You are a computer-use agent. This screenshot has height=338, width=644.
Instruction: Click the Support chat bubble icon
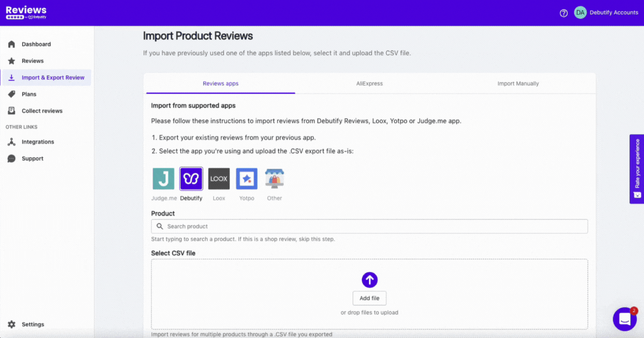11,158
